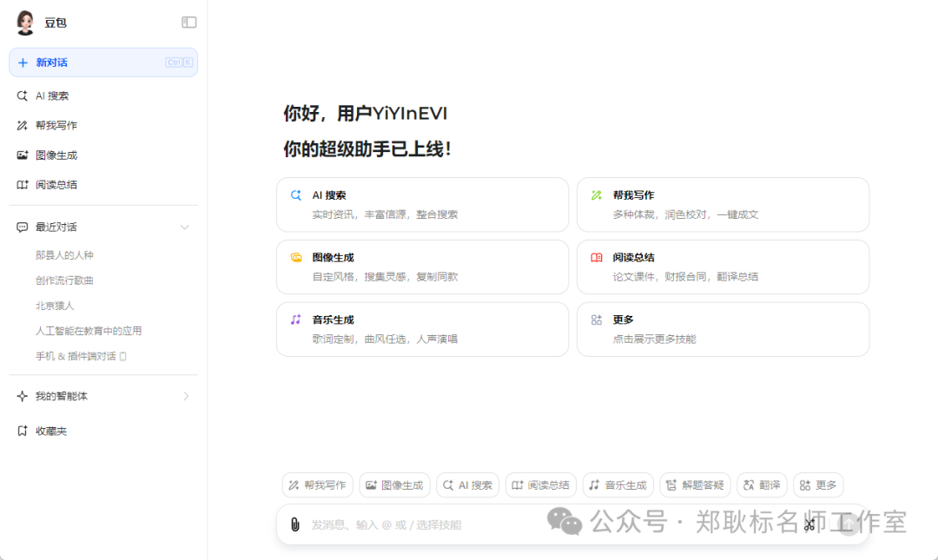The width and height of the screenshot is (938, 560).
Task: Click the 阅读总结 book icon in sidebar
Action: point(22,184)
